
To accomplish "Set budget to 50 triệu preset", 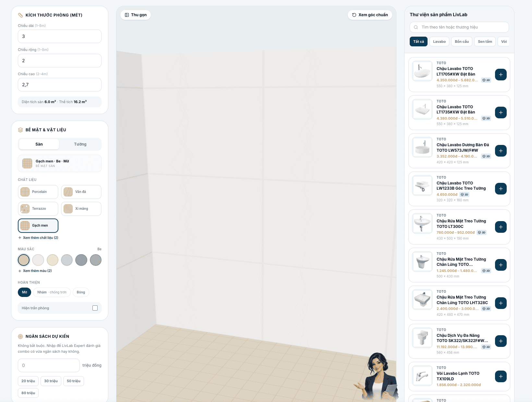I will click(x=74, y=381).
